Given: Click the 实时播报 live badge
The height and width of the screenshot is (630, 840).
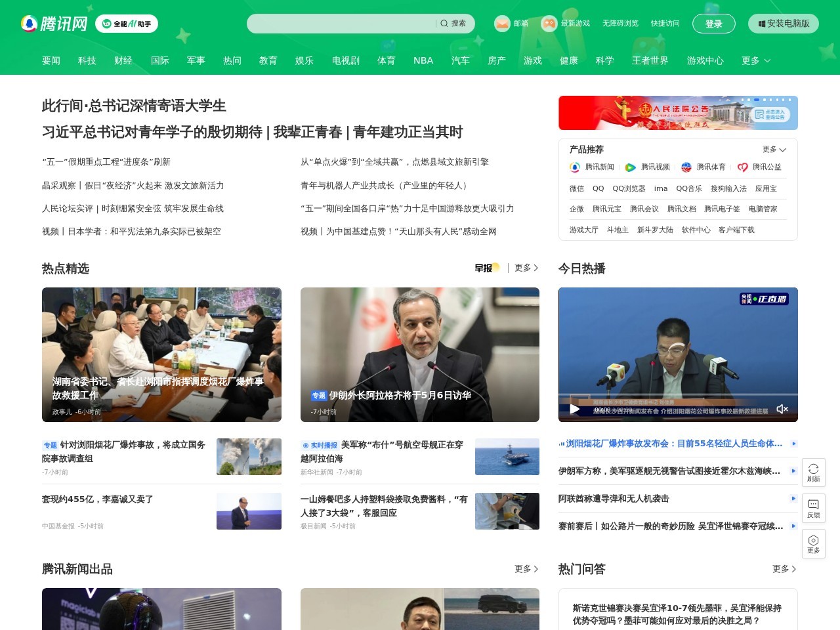Looking at the screenshot, I should [320, 445].
